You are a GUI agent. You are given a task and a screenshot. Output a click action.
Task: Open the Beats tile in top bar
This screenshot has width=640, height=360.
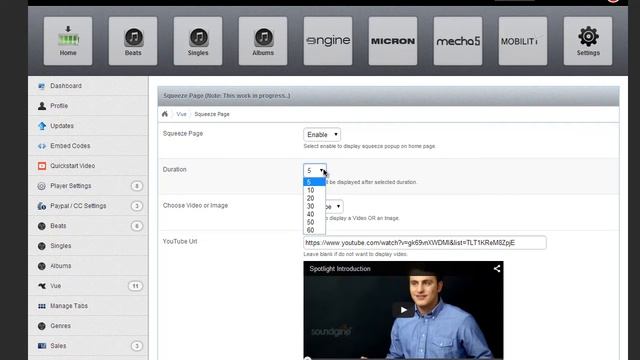pos(133,41)
